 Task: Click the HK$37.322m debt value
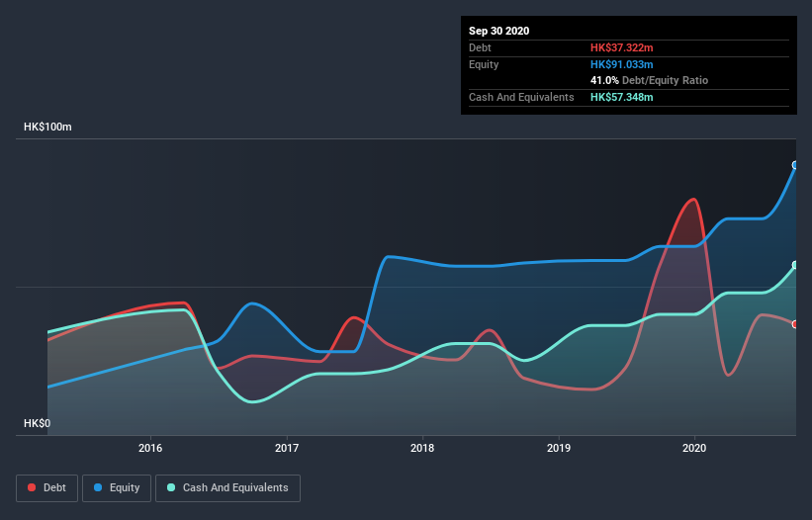621,47
